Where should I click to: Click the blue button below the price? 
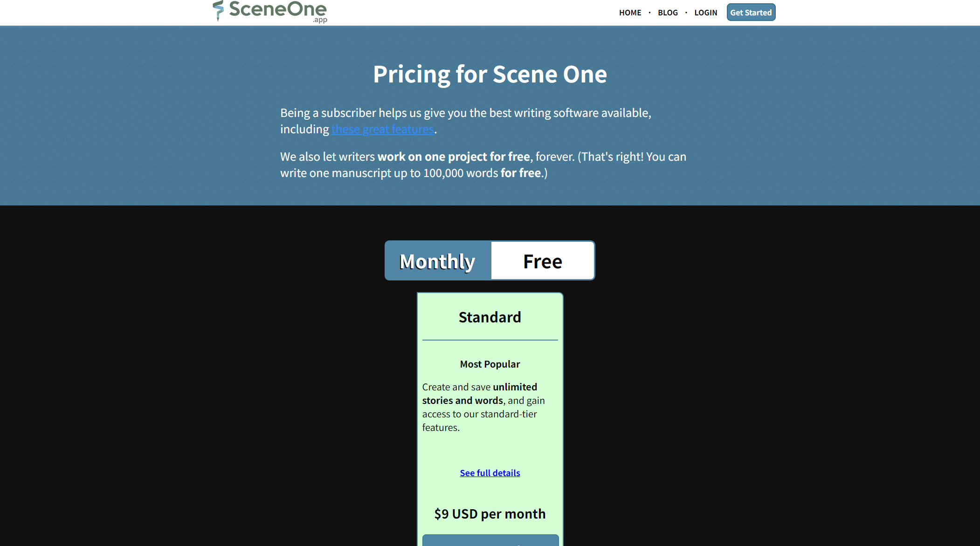[490, 540]
